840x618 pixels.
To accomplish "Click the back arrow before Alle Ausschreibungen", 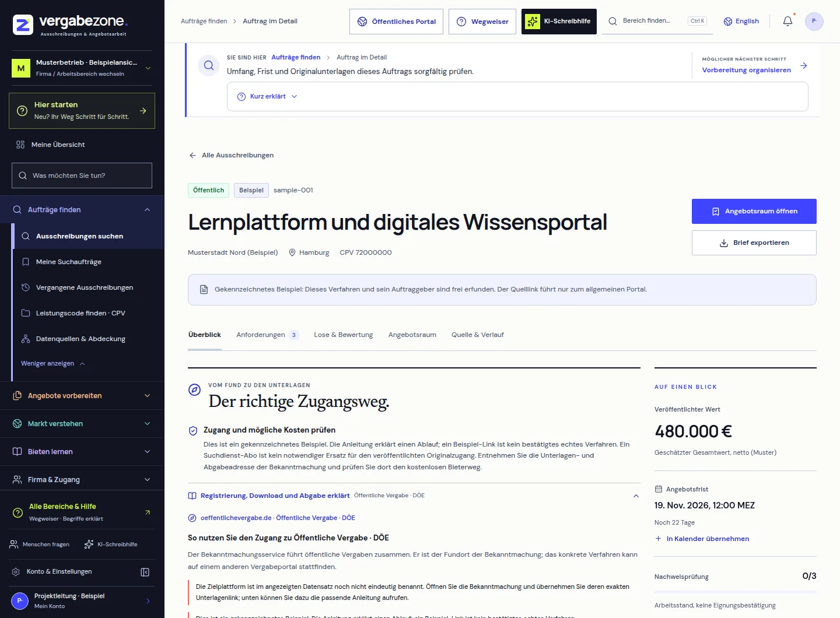I will click(x=192, y=155).
